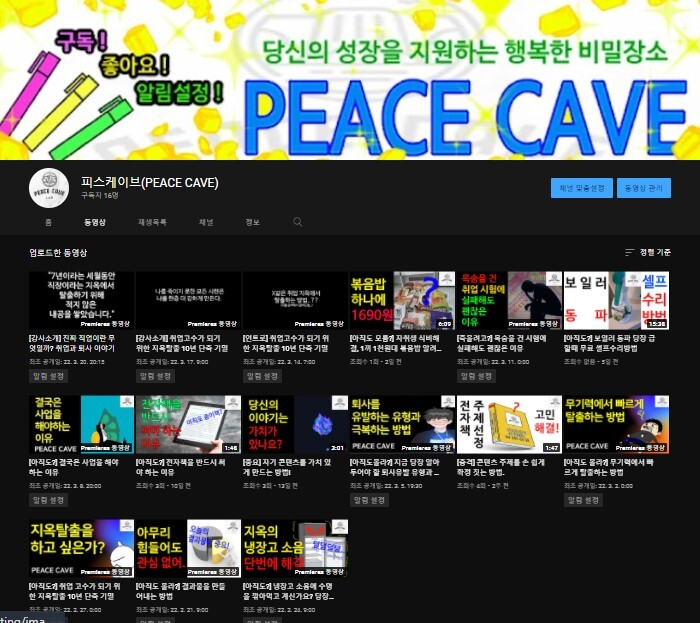700x623 pixels.
Task: Open the 아무리 힘들어도 관심 없어 thumbnail
Action: pyautogui.click(x=188, y=548)
